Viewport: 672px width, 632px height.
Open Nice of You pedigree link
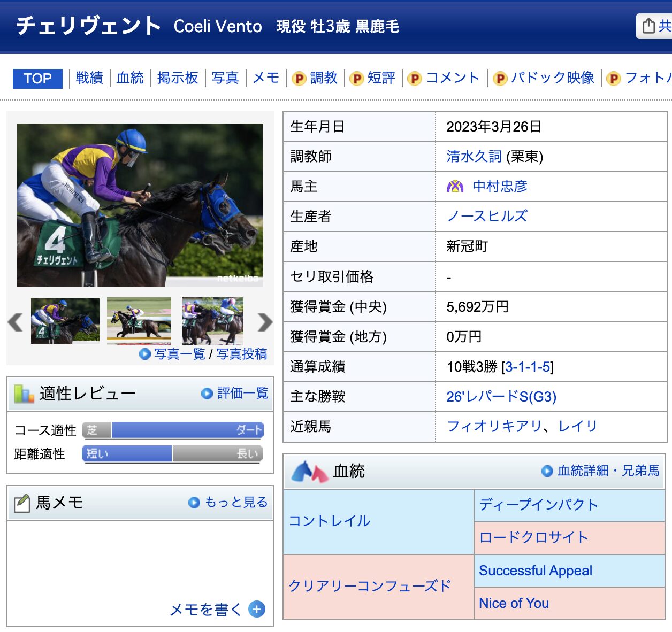tap(514, 603)
